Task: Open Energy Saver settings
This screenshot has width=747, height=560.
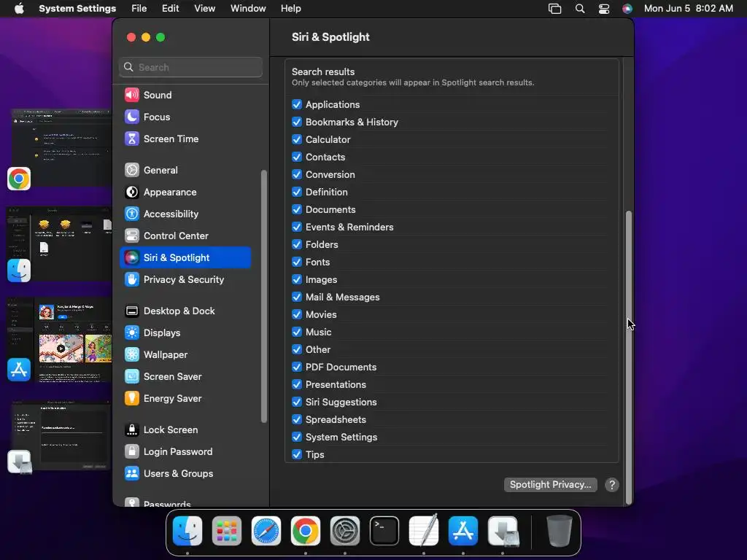Action: click(185, 399)
